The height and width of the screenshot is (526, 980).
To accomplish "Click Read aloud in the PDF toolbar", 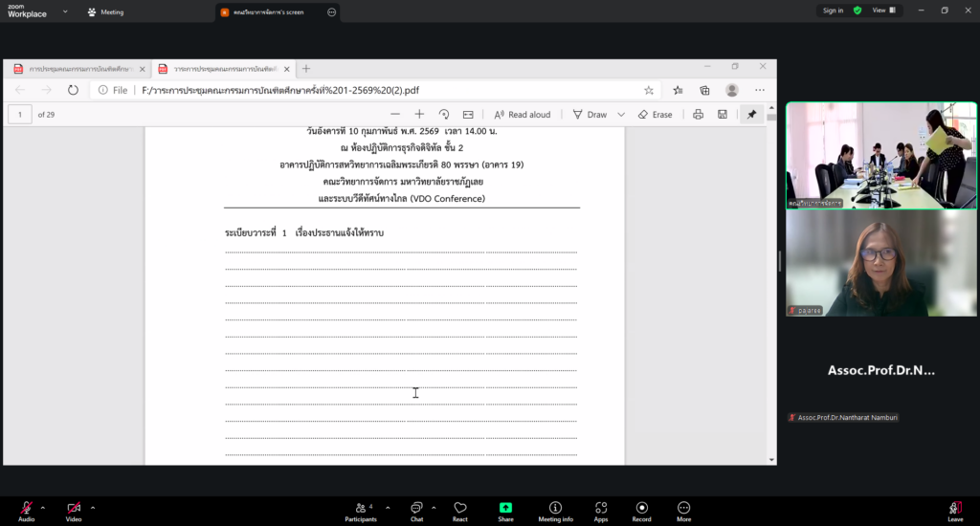I will [523, 114].
